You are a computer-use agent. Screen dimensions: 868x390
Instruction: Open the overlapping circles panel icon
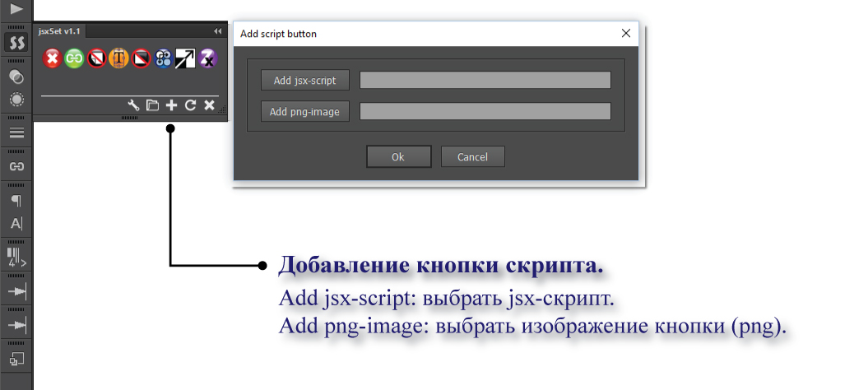click(16, 77)
